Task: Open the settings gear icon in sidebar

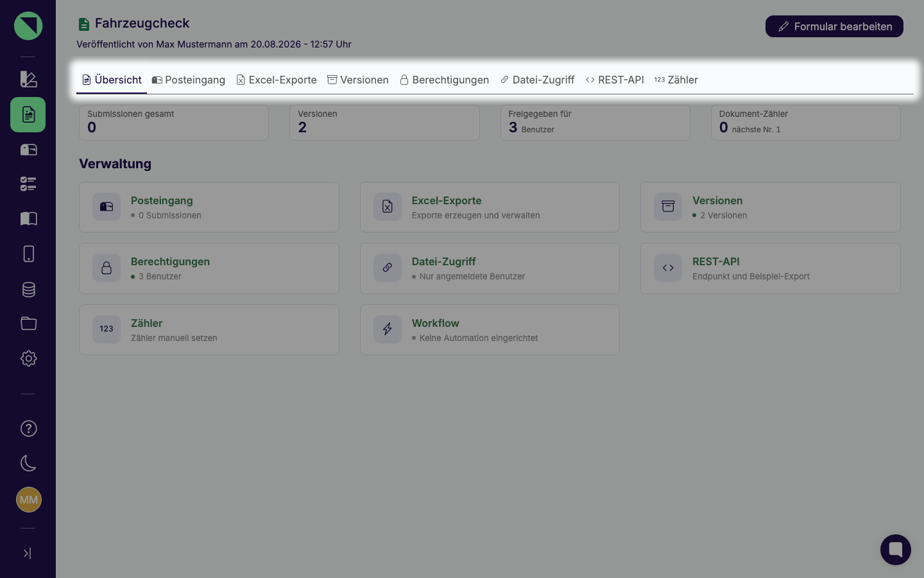Action: point(28,358)
